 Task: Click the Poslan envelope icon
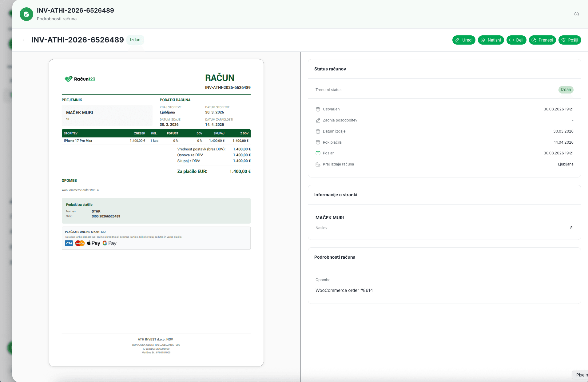318,153
